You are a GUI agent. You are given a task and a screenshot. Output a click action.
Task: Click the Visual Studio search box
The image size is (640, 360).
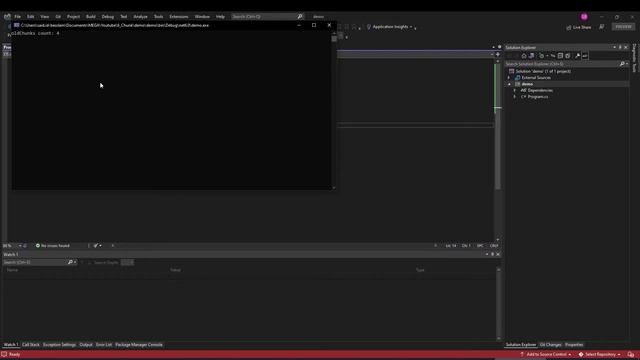pyautogui.click(x=267, y=17)
